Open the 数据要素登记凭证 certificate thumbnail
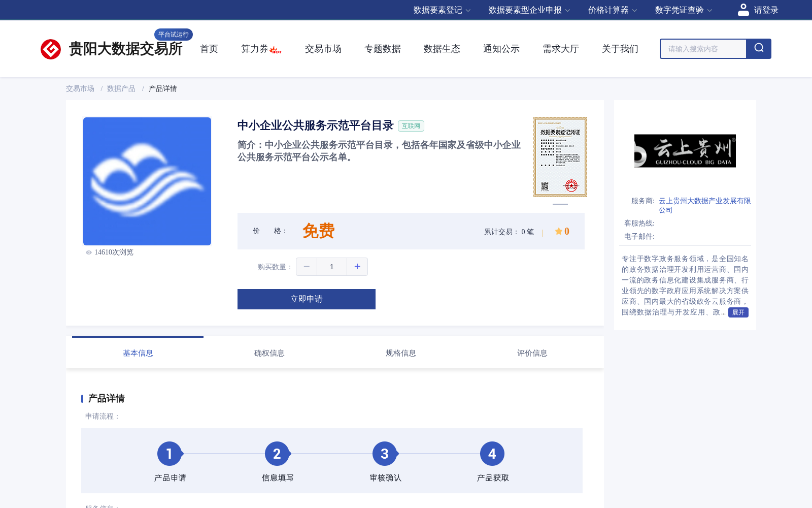 tap(560, 157)
